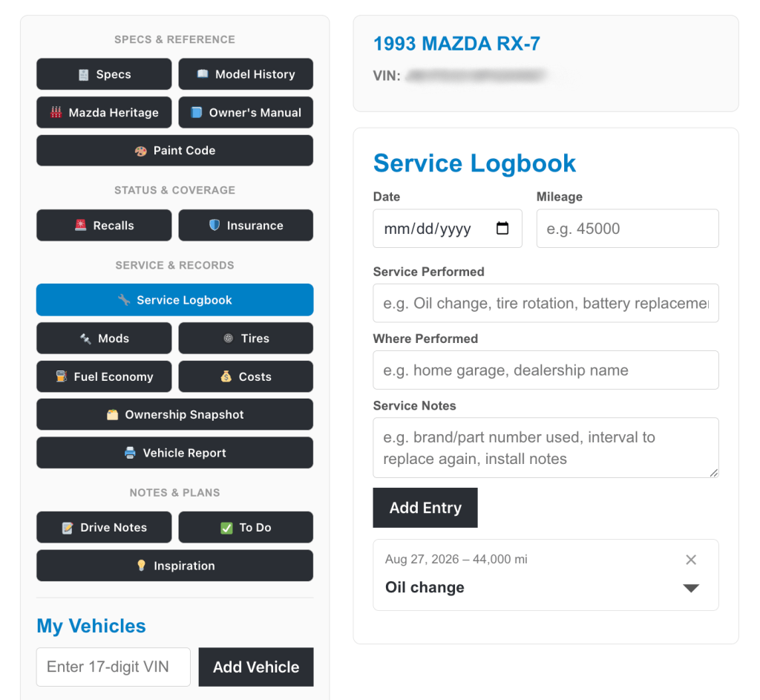Click the Oil change entry title
Image resolution: width=760 pixels, height=700 pixels.
click(x=425, y=587)
